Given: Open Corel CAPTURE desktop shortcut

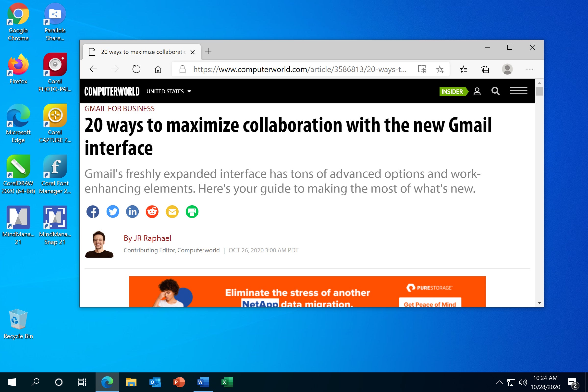Looking at the screenshot, I should coord(55,123).
